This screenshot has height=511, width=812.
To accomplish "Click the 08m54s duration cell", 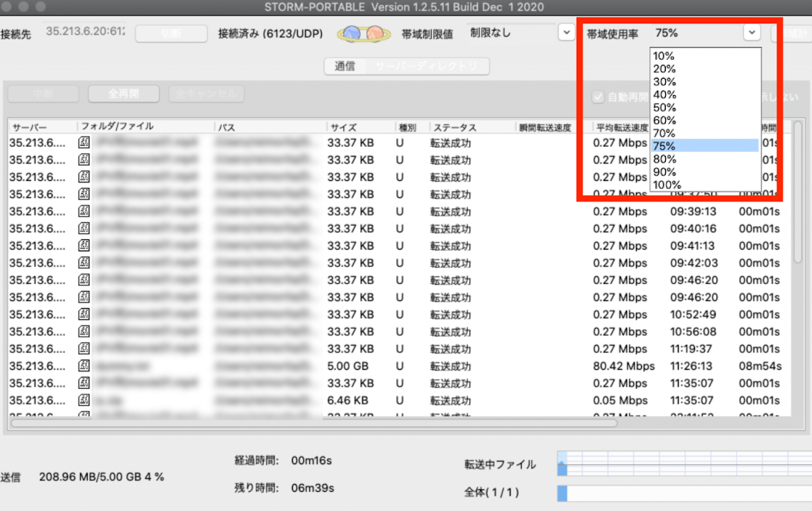I will tap(760, 366).
